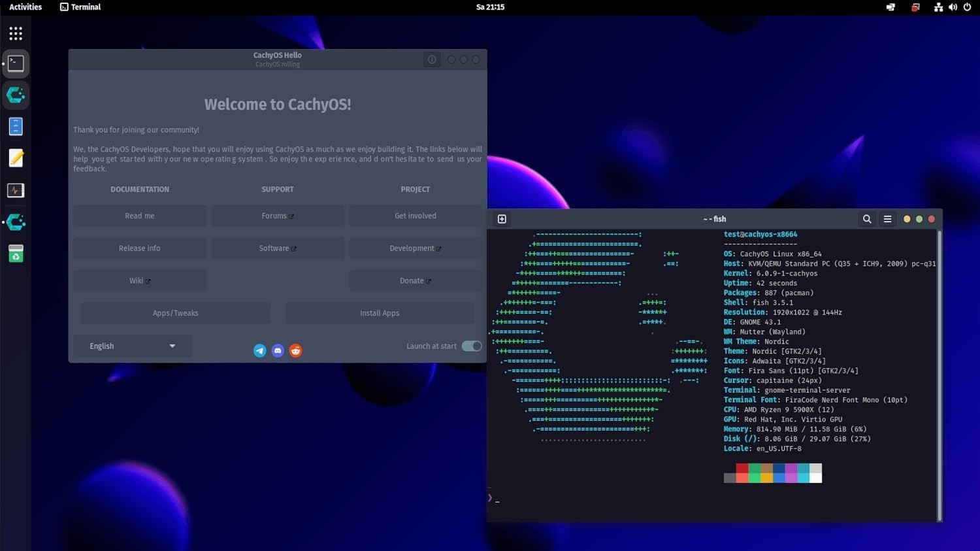Click the power icon in top bar
This screenshot has width=980, height=551.
point(967,7)
